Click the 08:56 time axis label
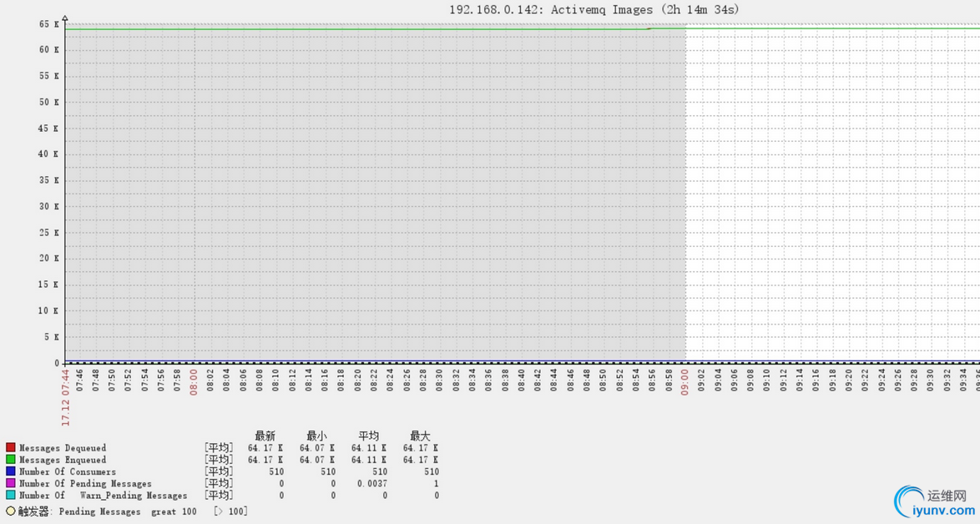Image resolution: width=980 pixels, height=524 pixels. click(653, 380)
